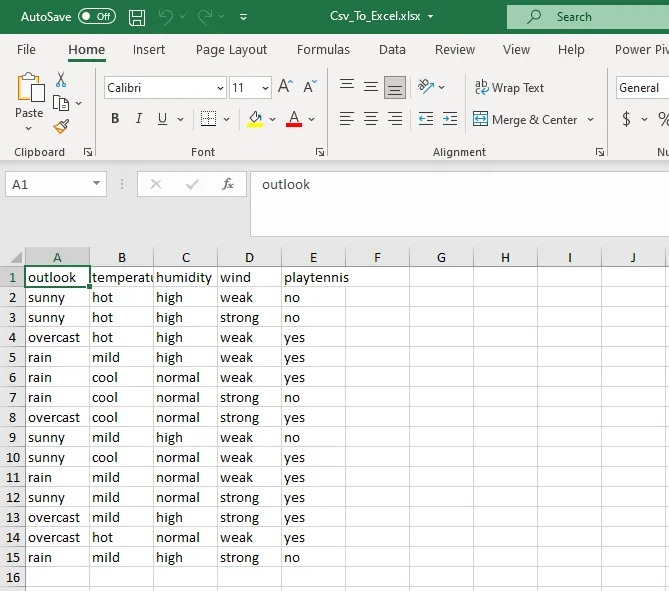669x591 pixels.
Task: Click the Cut scissors icon
Action: (61, 80)
